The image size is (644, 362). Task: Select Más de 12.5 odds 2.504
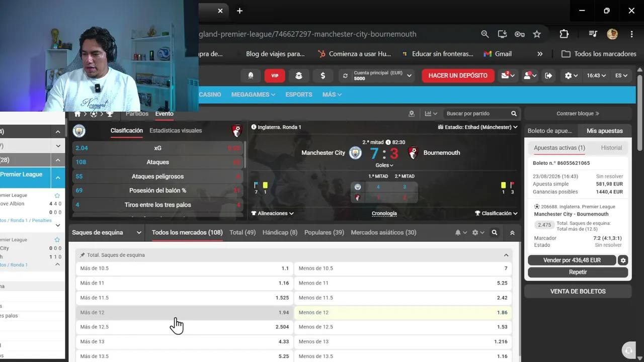pyautogui.click(x=185, y=327)
